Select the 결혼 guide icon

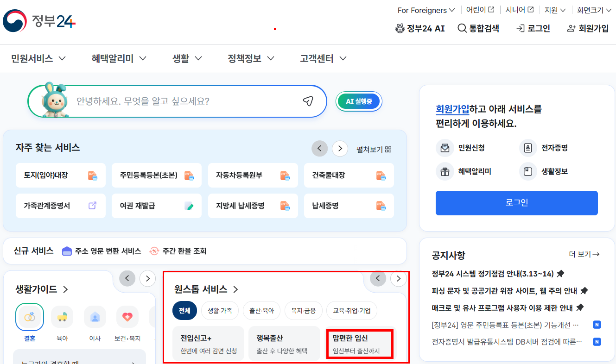(x=29, y=317)
